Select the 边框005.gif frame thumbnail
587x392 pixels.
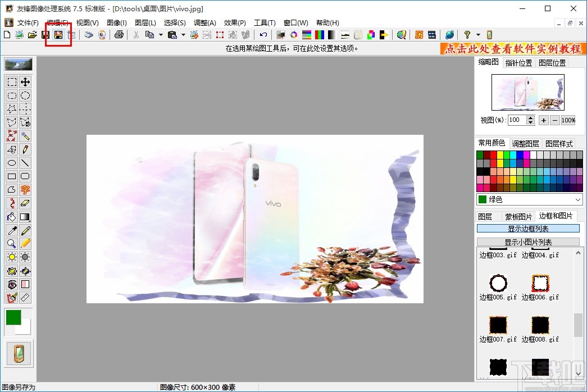[498, 282]
